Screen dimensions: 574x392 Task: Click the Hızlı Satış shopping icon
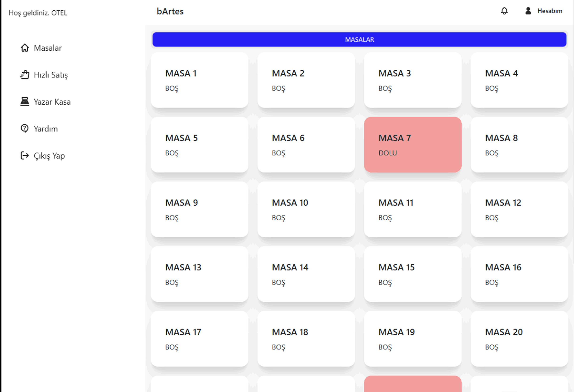pos(25,74)
